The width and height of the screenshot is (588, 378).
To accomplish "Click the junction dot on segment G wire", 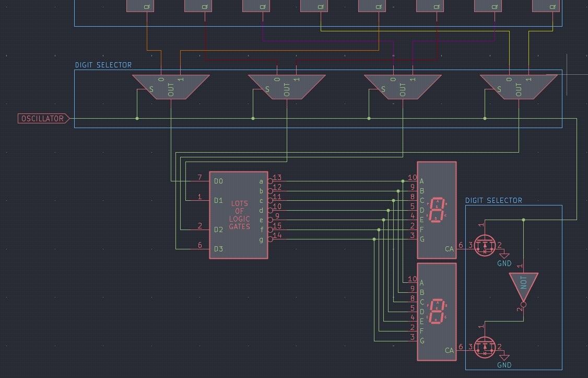I will pos(374,239).
